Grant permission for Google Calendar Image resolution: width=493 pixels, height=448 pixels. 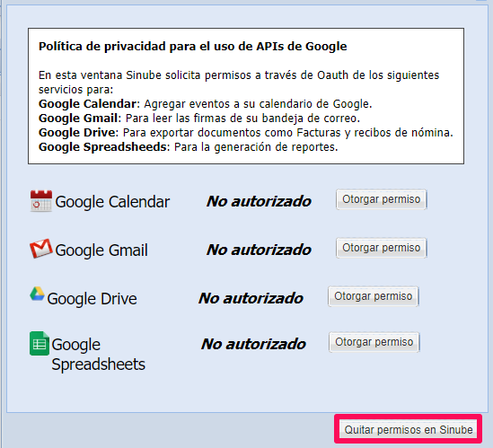pyautogui.click(x=381, y=199)
